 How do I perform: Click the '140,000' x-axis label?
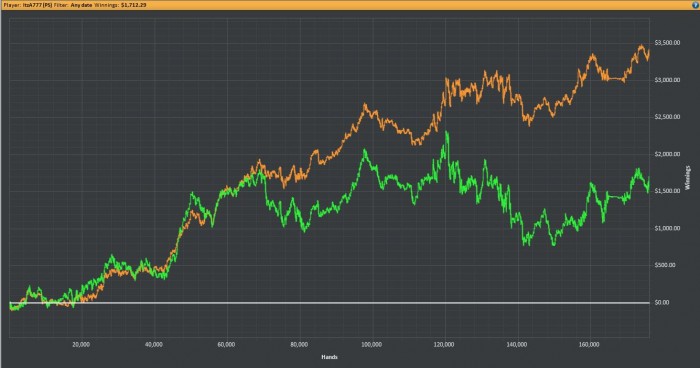click(x=517, y=345)
